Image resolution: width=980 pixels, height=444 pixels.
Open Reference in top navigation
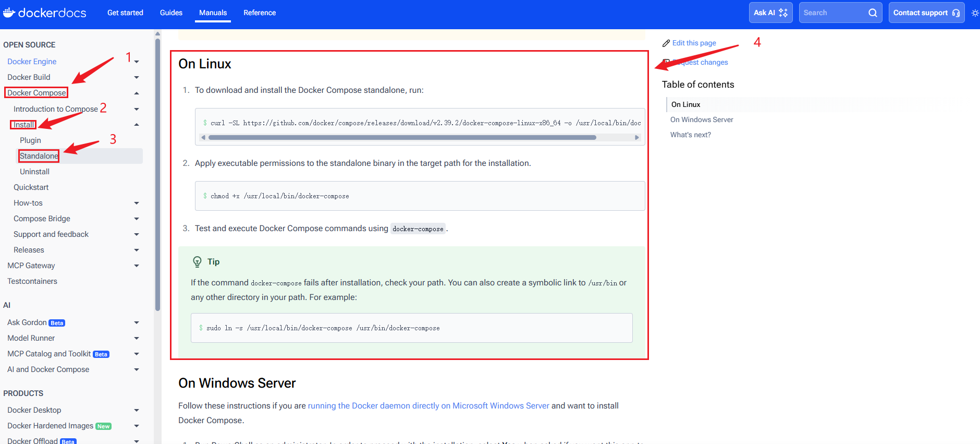tap(260, 13)
